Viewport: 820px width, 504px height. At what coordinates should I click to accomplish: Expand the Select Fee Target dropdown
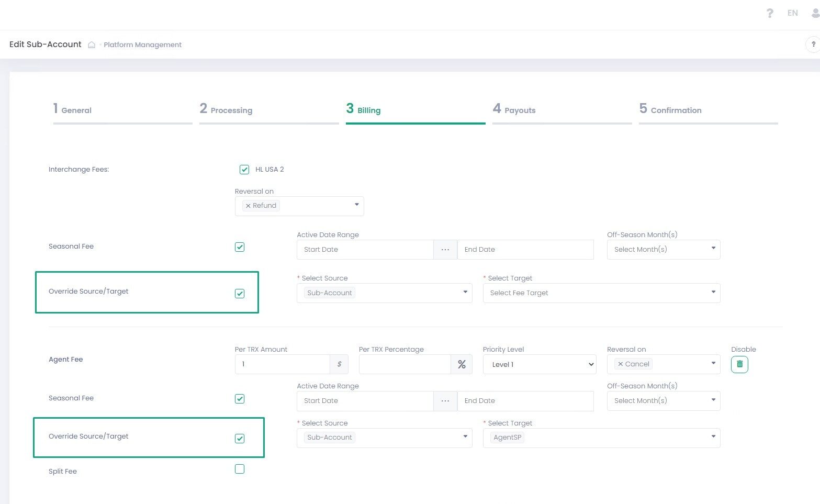pos(601,293)
